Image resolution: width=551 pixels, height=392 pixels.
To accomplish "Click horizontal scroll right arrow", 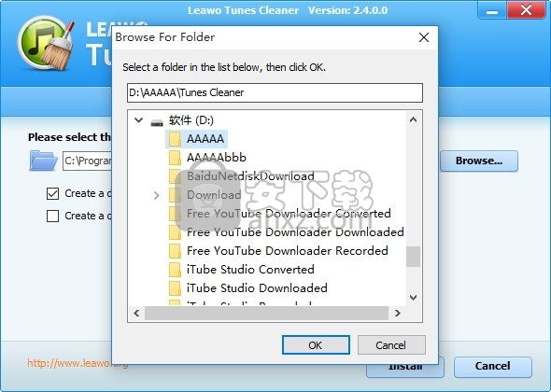I will pos(398,313).
